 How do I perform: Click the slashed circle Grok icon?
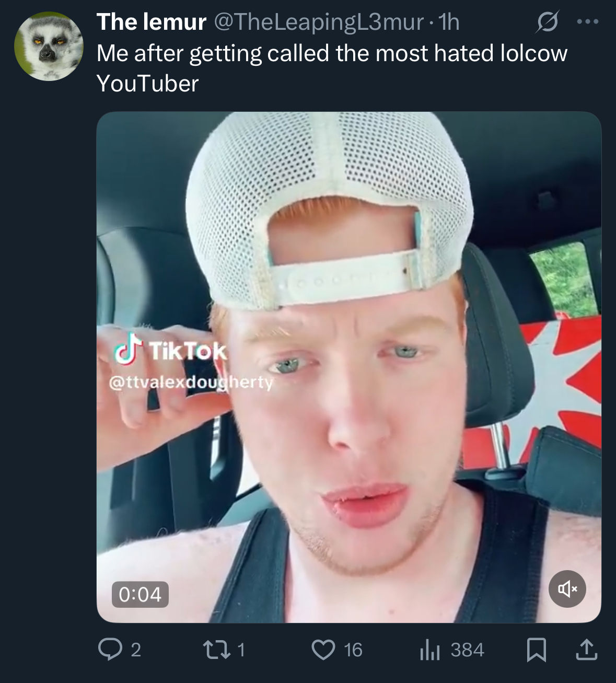click(547, 22)
